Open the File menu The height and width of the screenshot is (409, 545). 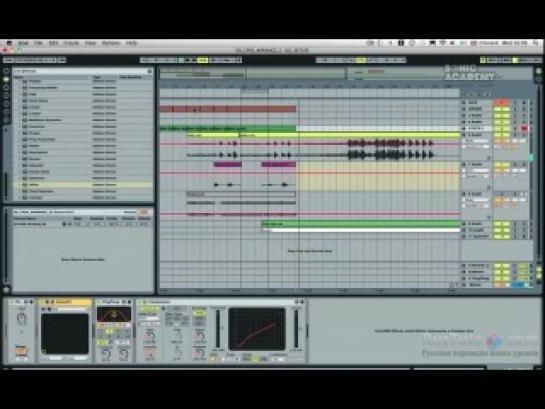(38, 43)
